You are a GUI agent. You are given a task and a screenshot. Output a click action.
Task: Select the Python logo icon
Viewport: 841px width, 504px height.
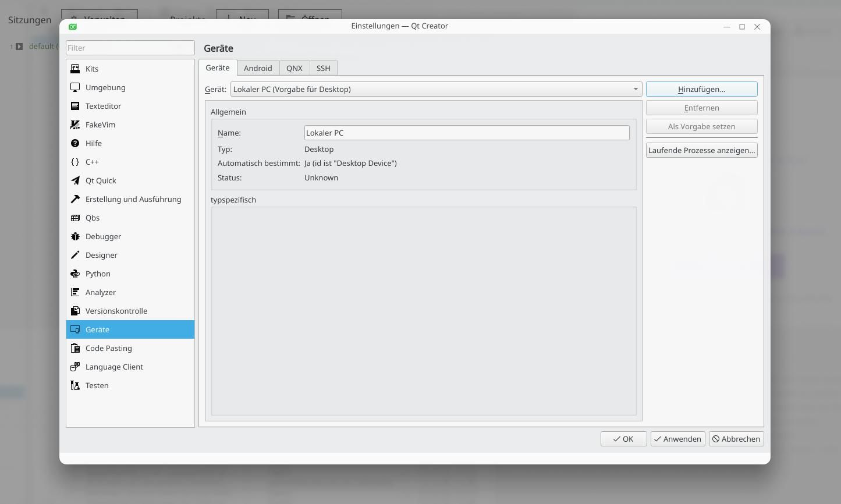pyautogui.click(x=75, y=274)
